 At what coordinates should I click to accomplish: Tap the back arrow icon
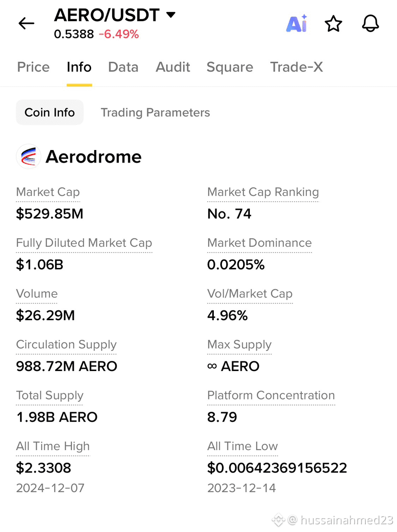point(26,23)
